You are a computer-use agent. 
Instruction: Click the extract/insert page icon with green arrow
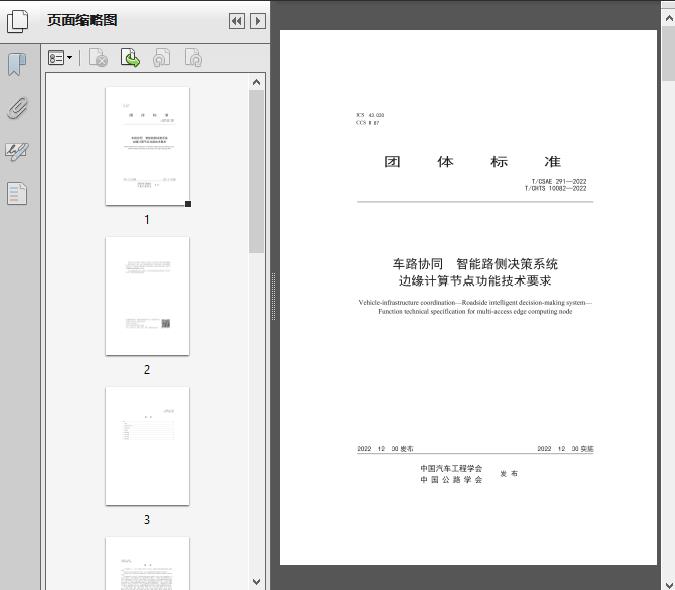point(130,58)
